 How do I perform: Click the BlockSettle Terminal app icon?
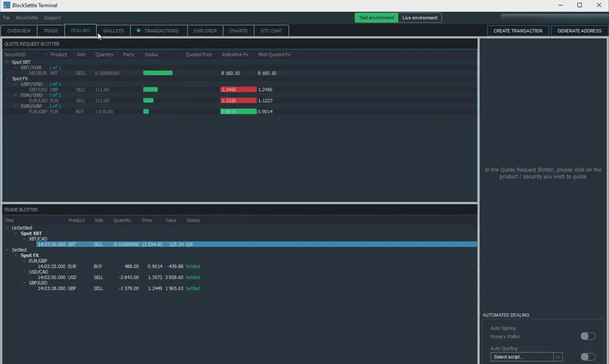tap(6, 5)
